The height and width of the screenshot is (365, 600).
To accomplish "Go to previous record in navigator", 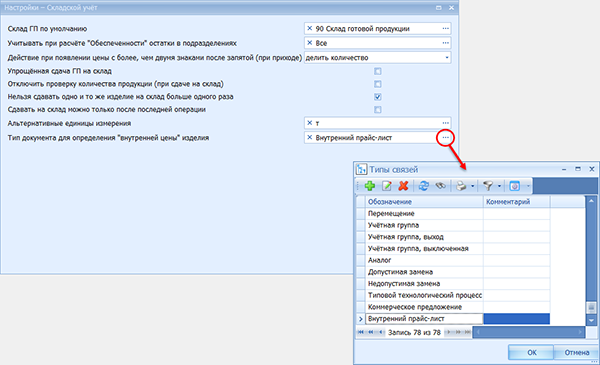I will (381, 332).
